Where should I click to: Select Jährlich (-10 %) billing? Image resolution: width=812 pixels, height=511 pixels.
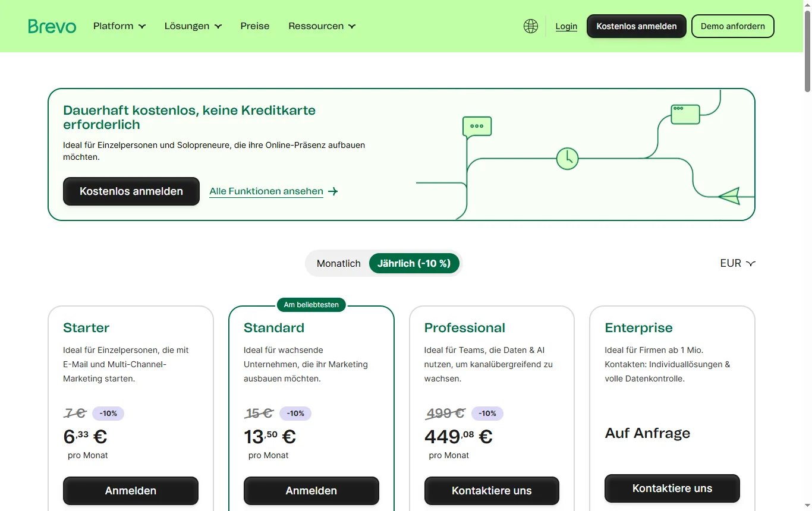coord(414,263)
